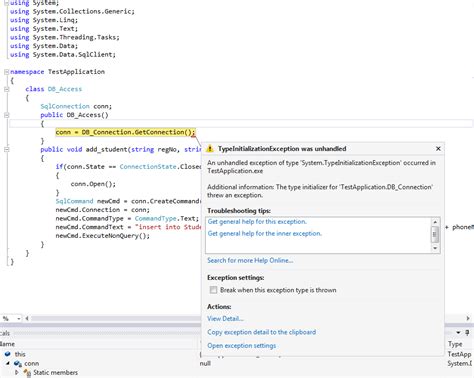Click 'DB_Access' class name
474x378 pixels.
coord(65,89)
